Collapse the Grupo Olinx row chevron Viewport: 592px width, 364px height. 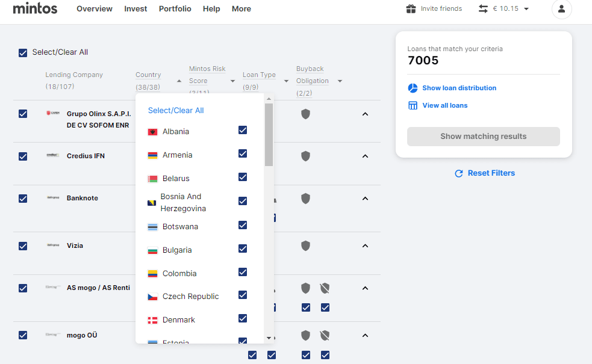pos(365,114)
